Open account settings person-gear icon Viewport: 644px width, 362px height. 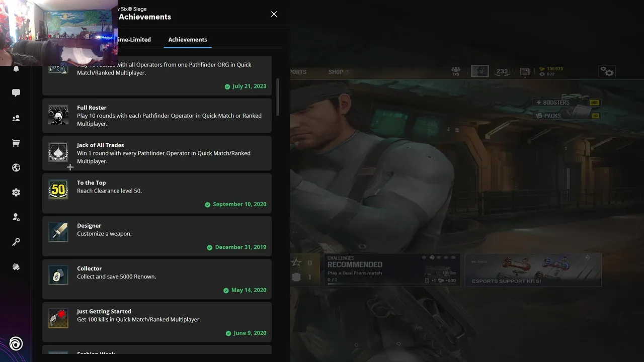(x=16, y=217)
